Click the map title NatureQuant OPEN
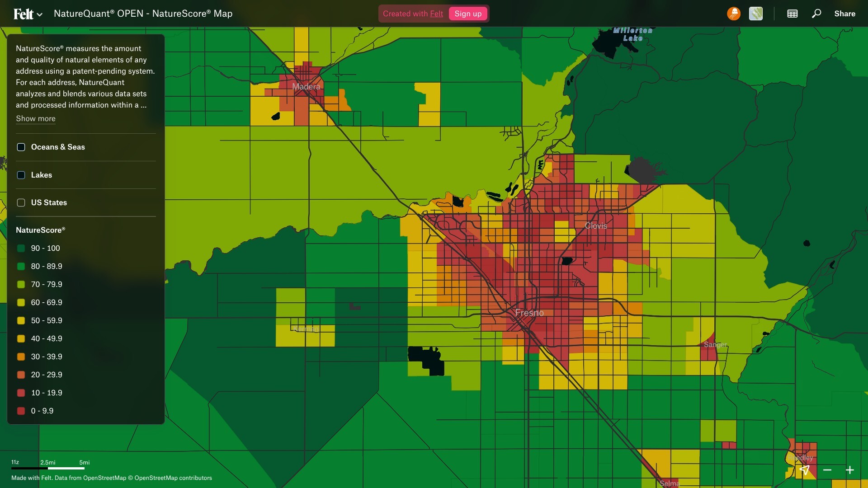Image resolution: width=868 pixels, height=488 pixels. pos(143,14)
